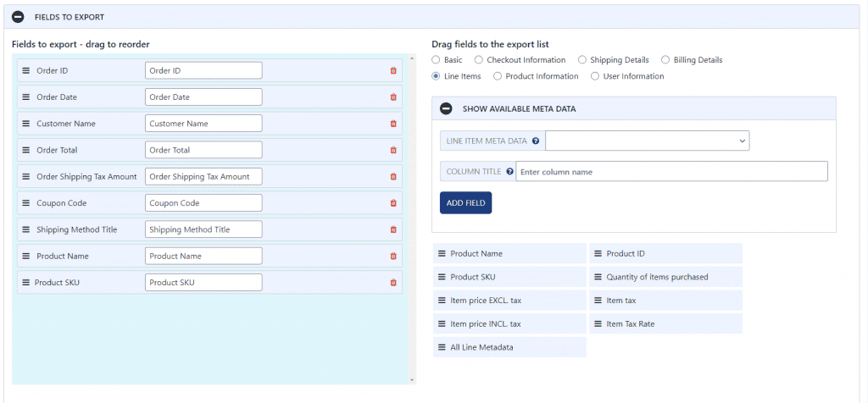Click the Column Title input box
The width and height of the screenshot is (868, 403).
pos(671,171)
